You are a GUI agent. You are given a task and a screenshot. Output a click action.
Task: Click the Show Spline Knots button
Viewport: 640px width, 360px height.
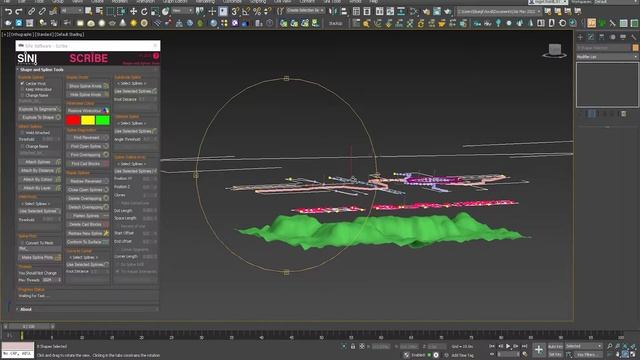click(x=88, y=86)
